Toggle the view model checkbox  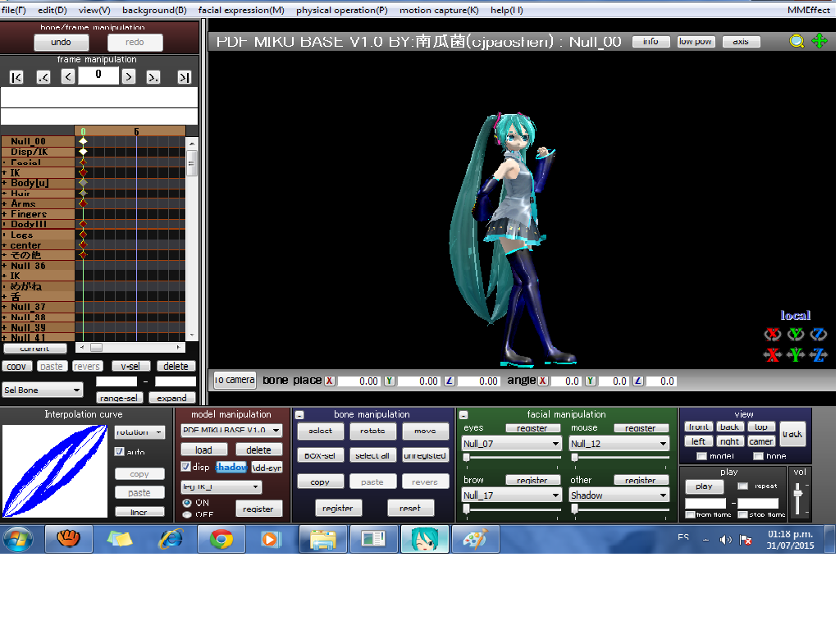pyautogui.click(x=702, y=456)
